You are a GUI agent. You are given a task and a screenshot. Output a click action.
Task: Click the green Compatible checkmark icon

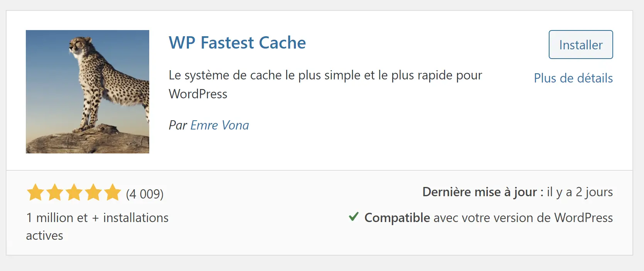click(353, 217)
